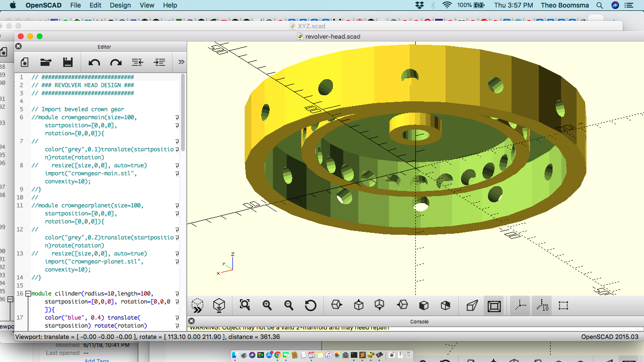This screenshot has height=362, width=644.
Task: Expand the hidden editor toolbar buttons
Action: pos(181,62)
